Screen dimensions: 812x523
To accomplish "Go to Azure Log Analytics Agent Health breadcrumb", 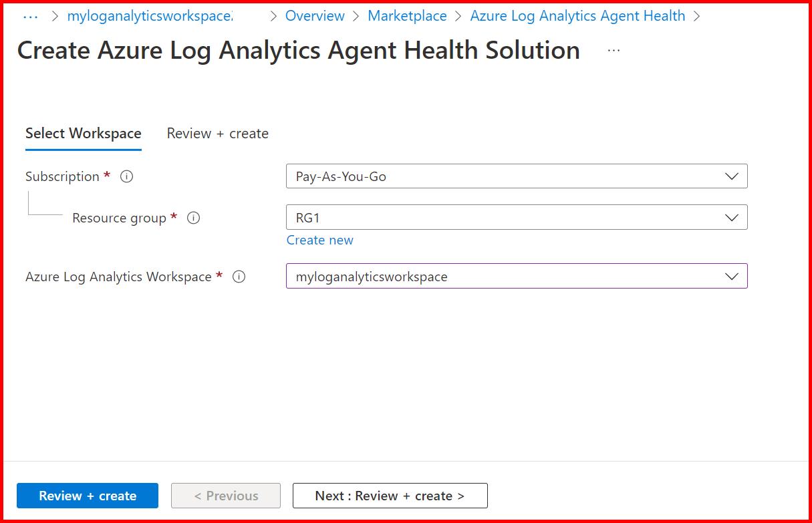I will pos(577,16).
